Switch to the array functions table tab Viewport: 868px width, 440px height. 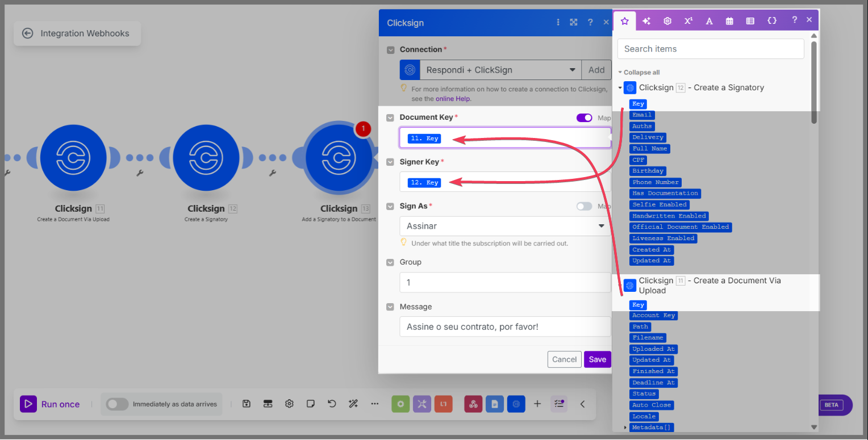click(x=750, y=21)
